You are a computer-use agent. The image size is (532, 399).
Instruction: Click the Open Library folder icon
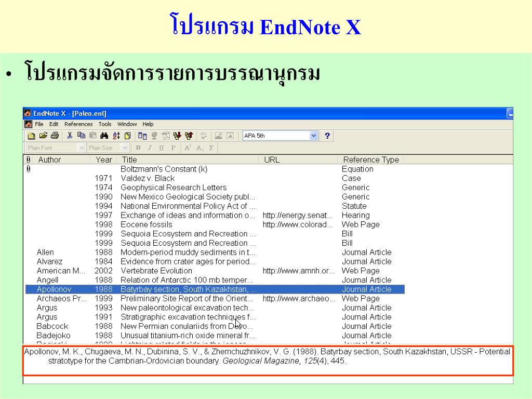coord(43,136)
